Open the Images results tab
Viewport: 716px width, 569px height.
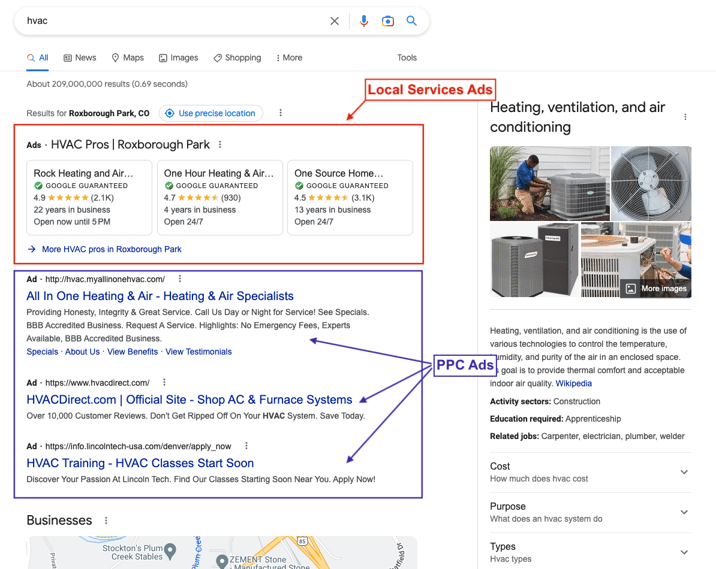click(x=179, y=58)
